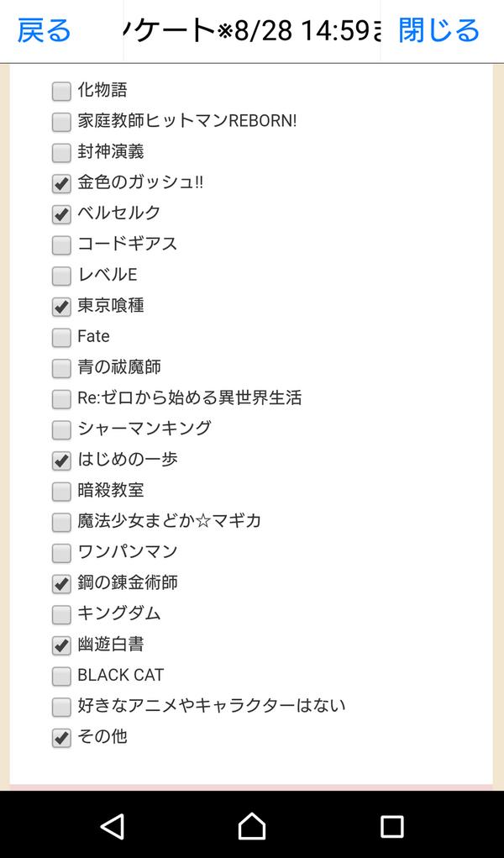Viewport: 504px width, 858px height.
Task: Tap 戻る to go back
Action: point(45,31)
